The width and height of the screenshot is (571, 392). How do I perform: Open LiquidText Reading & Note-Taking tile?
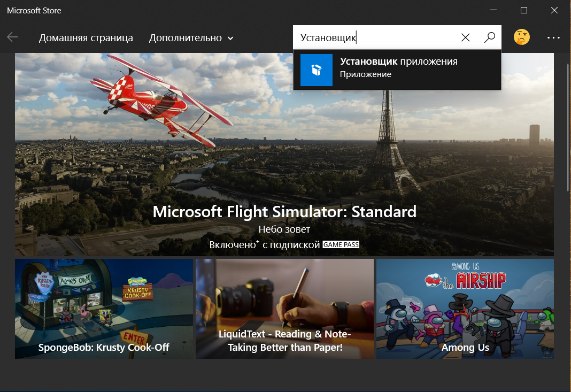(284, 309)
